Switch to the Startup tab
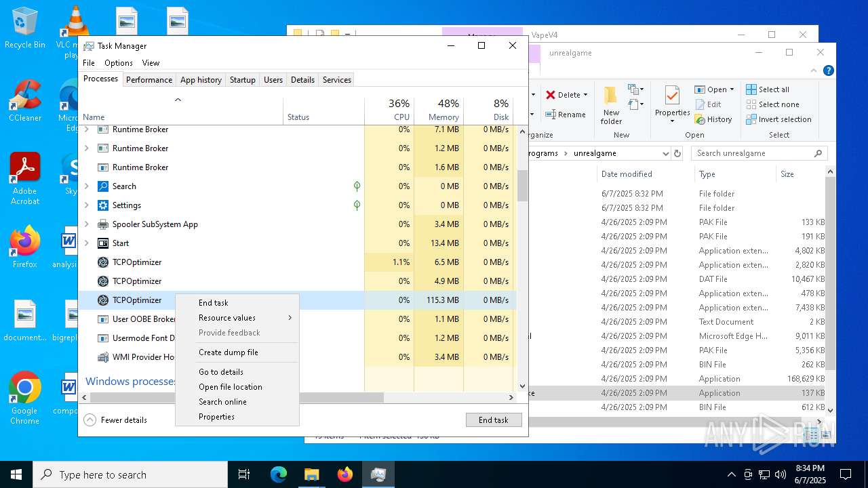This screenshot has height=488, width=868. [x=242, y=80]
